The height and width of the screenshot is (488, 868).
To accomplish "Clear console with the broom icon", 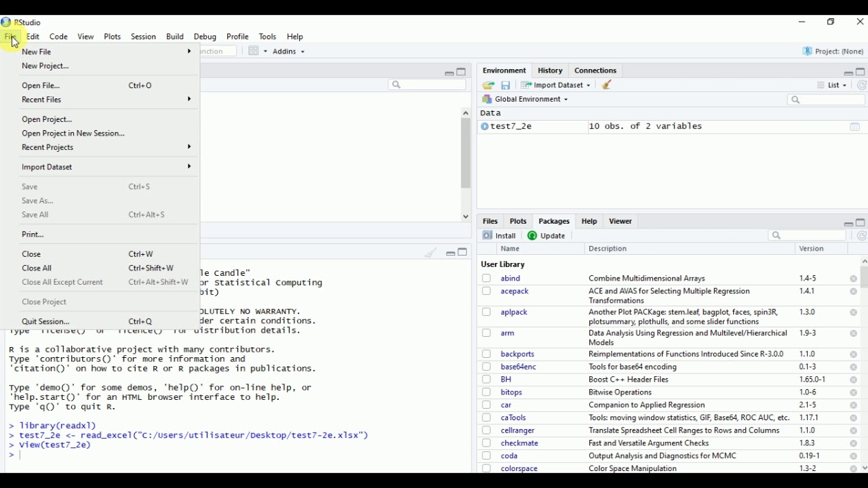I will coord(431,253).
